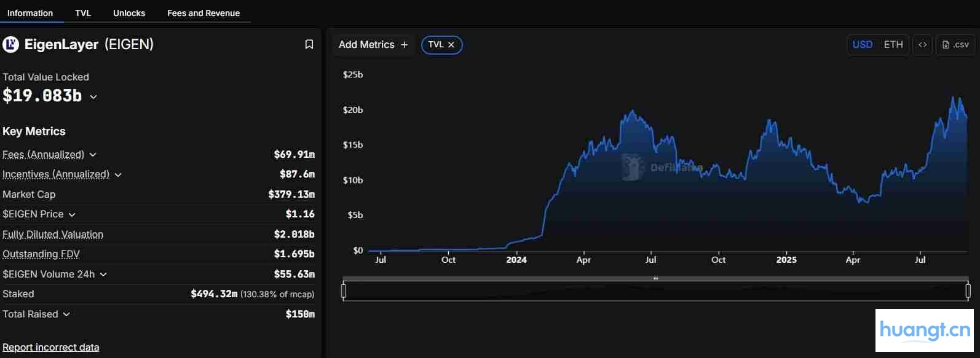Click the Staked value $494.32m
This screenshot has height=358, width=980.
pyautogui.click(x=214, y=294)
